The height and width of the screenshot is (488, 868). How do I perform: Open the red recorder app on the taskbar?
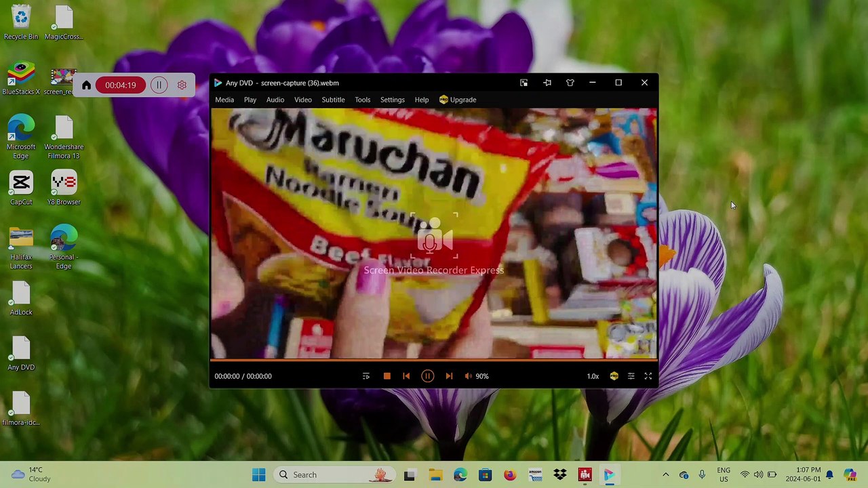coord(585,475)
